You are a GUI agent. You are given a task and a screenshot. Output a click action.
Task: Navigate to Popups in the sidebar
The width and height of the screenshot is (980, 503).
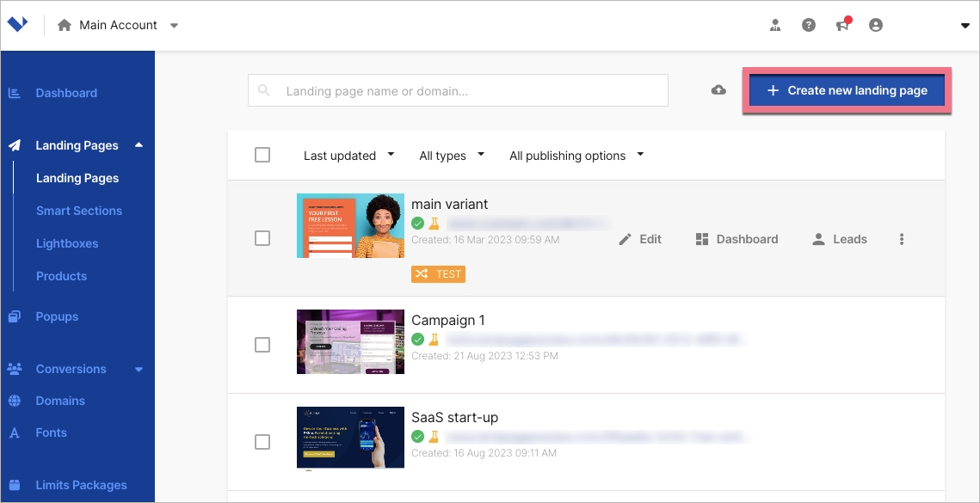[57, 316]
